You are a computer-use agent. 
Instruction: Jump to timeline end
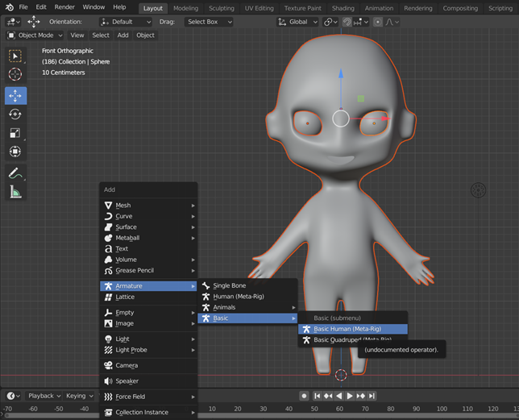(x=372, y=396)
